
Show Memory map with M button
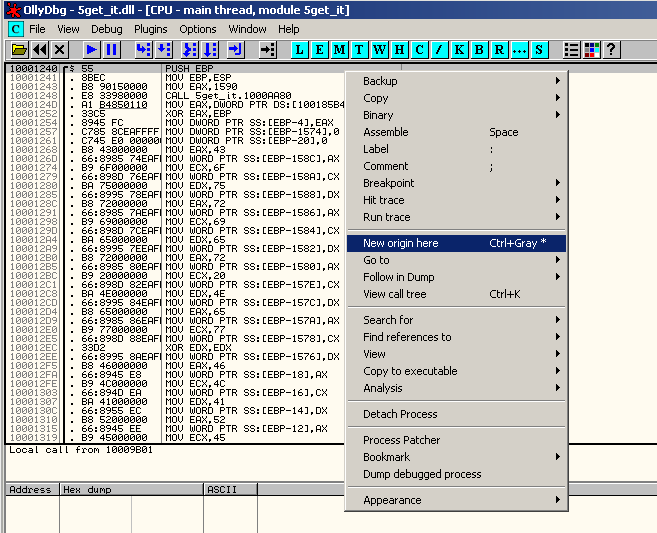(340, 49)
